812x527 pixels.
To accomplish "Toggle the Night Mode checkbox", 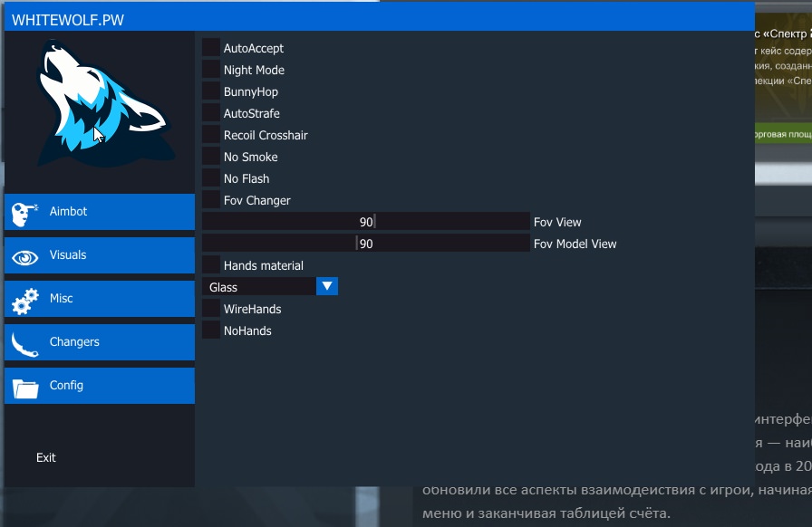I will 211,69.
